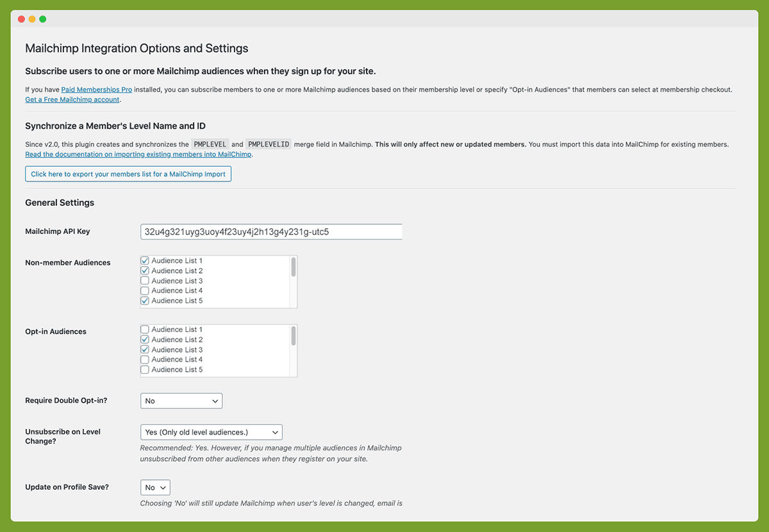Viewport: 769px width, 532px height.
Task: Focus the Mailchimp API Key field
Action: pos(271,231)
